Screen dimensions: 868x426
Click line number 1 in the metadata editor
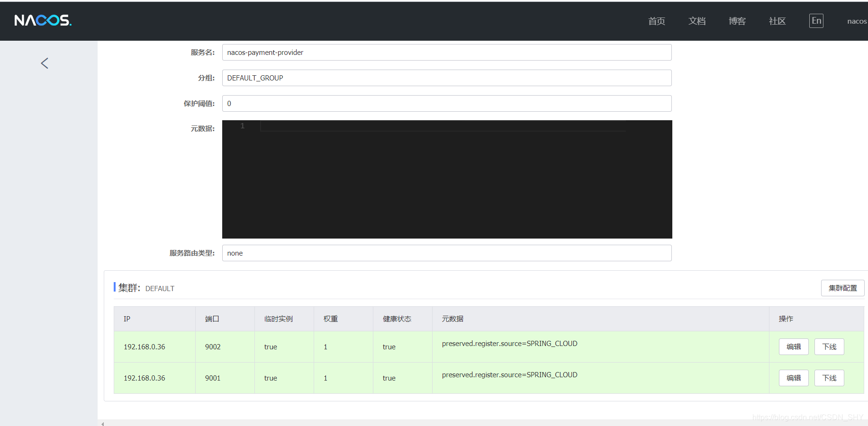pos(242,126)
